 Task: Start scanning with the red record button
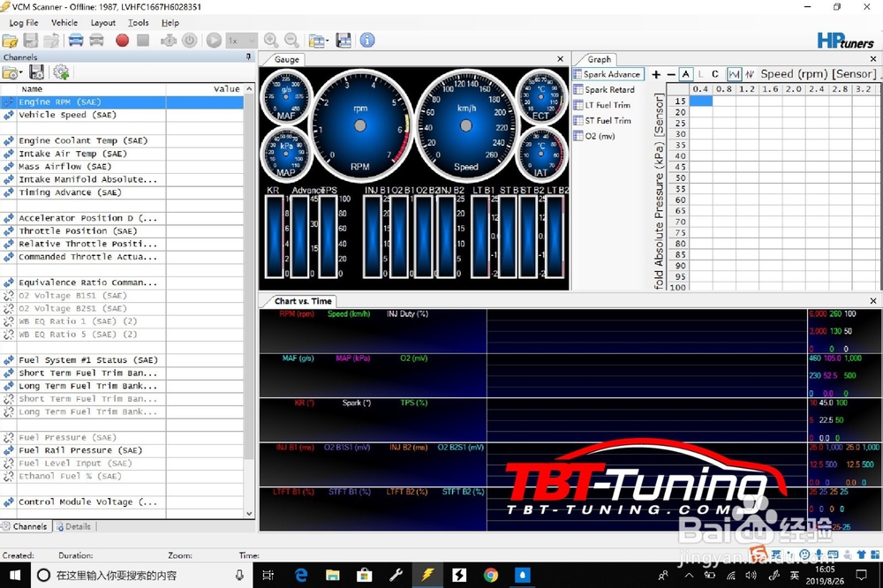[x=122, y=41]
